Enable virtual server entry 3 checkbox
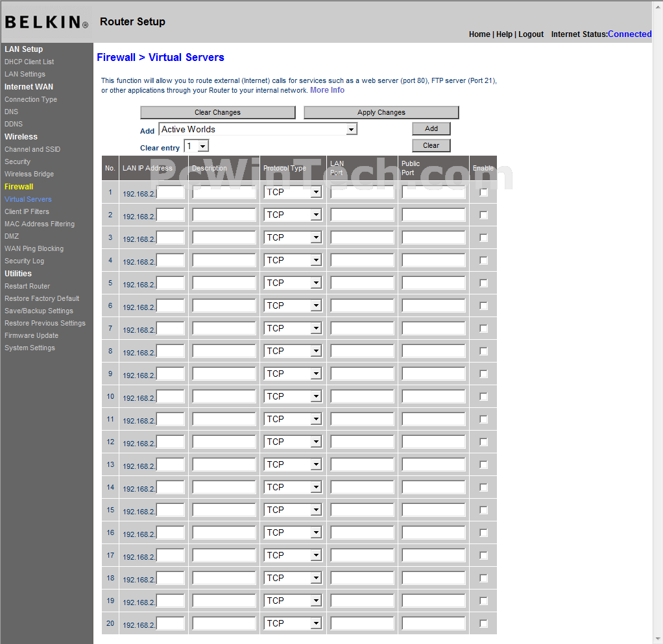 click(x=483, y=238)
